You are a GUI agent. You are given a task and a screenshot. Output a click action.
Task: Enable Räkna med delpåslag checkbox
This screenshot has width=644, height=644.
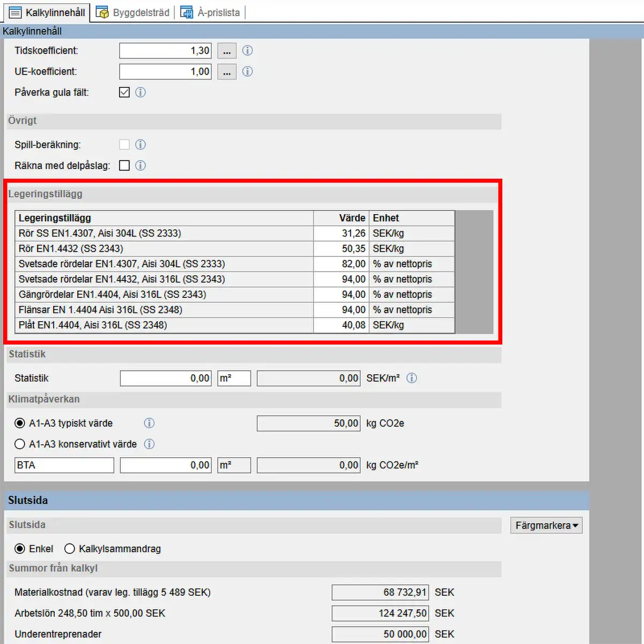[125, 165]
